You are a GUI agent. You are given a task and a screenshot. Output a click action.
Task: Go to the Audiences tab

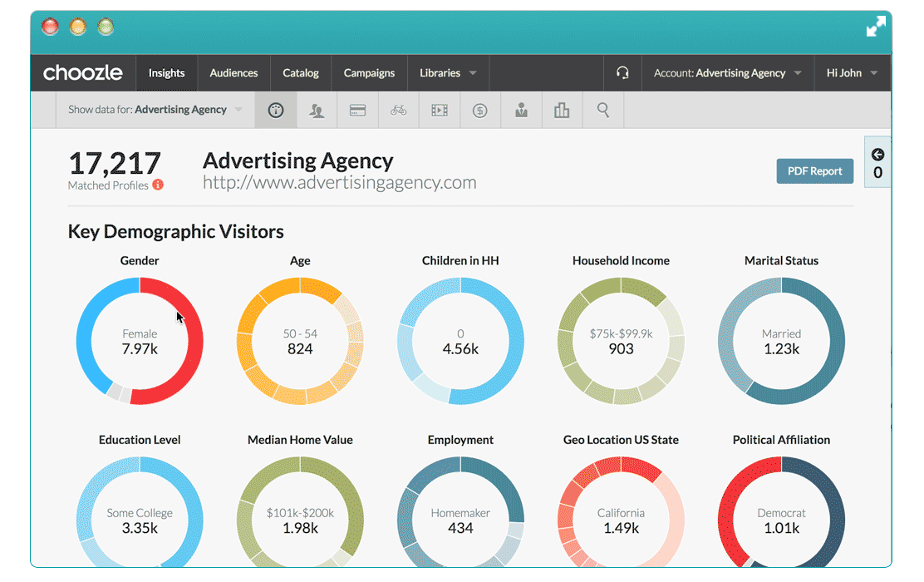pos(234,73)
